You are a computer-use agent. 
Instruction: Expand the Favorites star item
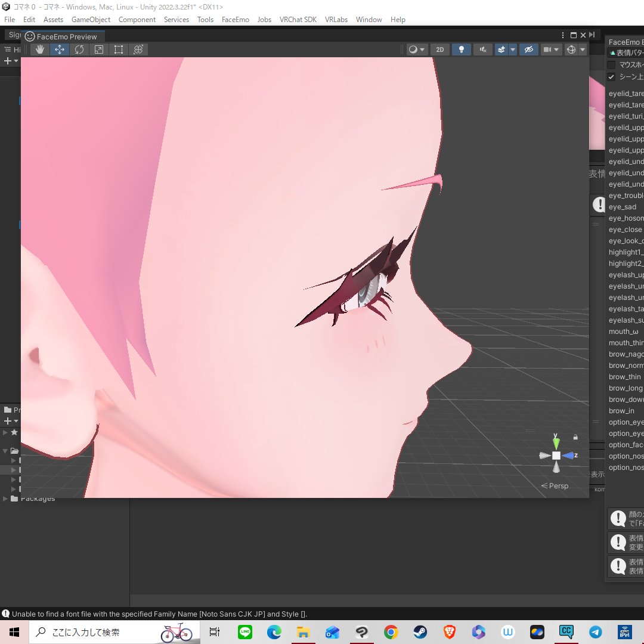[5, 432]
